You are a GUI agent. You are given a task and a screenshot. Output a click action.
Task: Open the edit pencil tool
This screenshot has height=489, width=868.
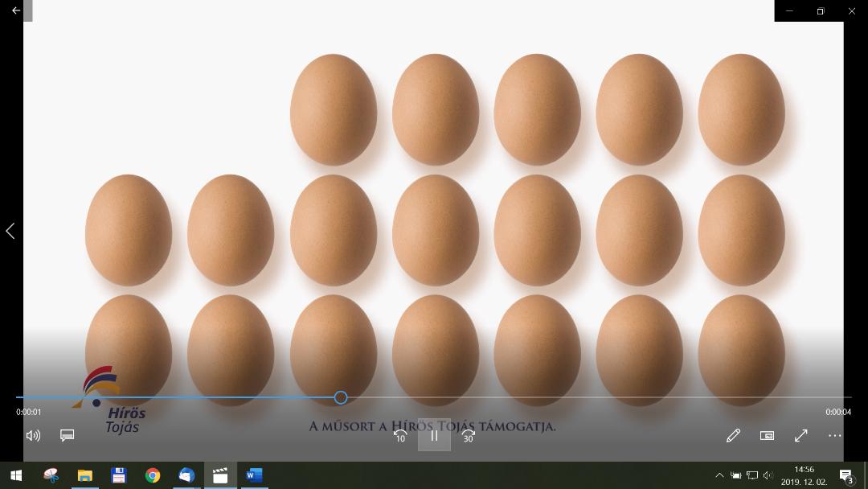coord(733,435)
